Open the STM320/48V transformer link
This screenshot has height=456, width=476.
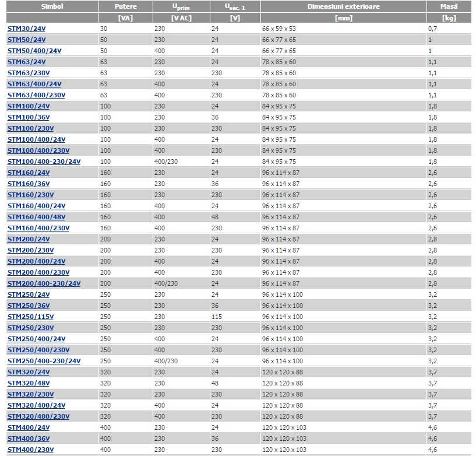[29, 383]
